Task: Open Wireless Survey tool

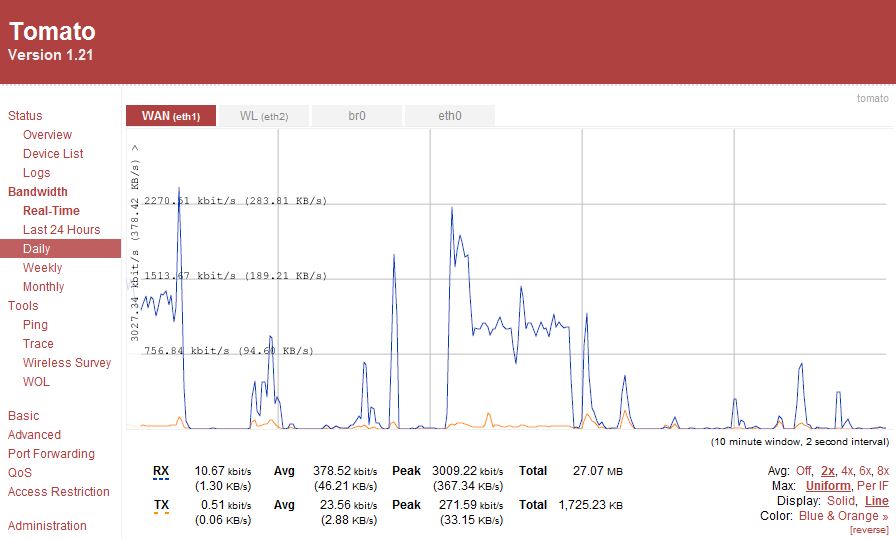Action: pos(67,362)
